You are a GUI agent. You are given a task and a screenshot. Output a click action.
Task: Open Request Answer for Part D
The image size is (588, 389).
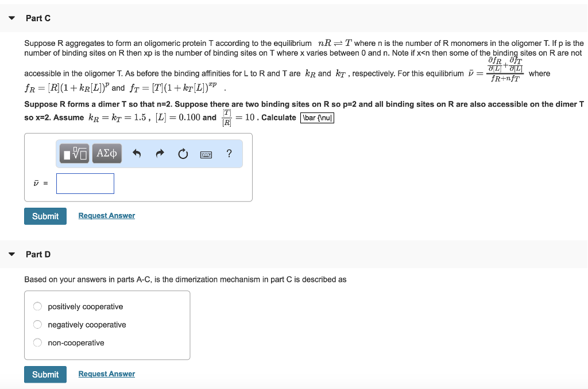[x=106, y=374]
